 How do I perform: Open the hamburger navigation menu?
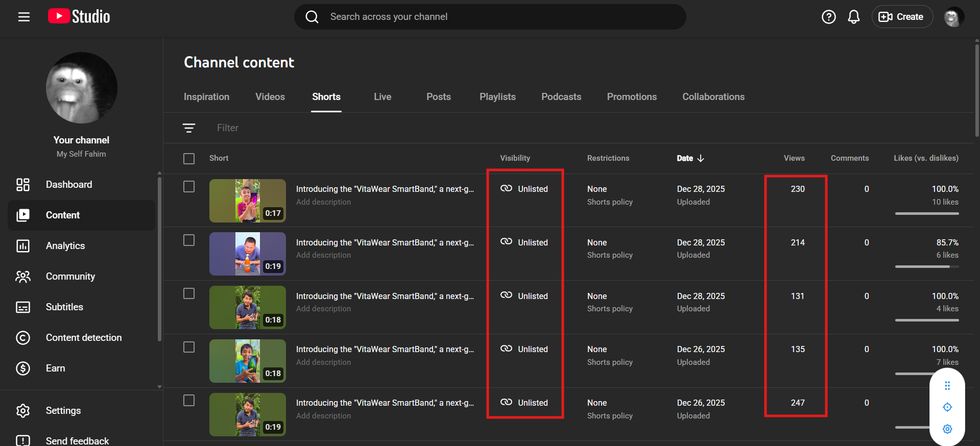tap(24, 17)
